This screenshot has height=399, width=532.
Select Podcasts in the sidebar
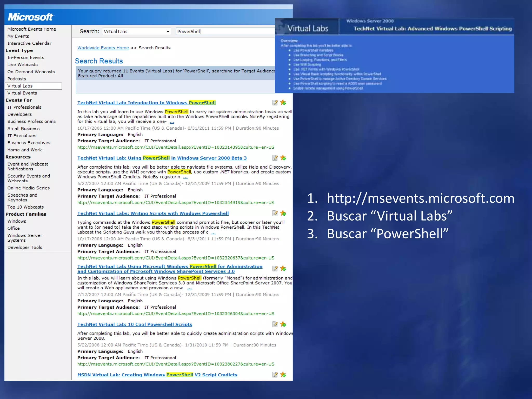click(x=17, y=79)
